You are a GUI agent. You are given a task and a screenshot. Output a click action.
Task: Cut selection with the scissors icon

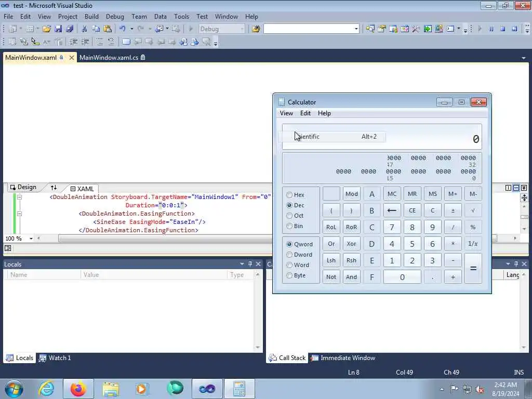click(x=85, y=29)
